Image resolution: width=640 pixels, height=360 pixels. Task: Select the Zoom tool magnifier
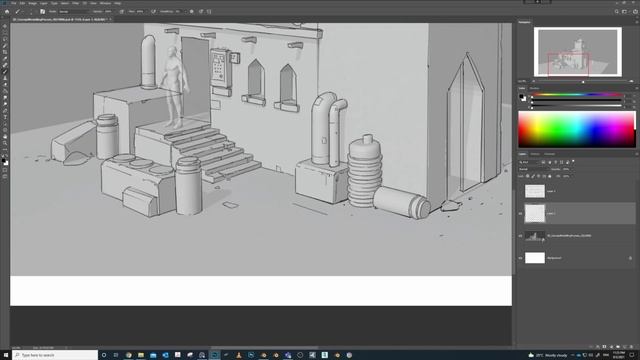[5, 143]
